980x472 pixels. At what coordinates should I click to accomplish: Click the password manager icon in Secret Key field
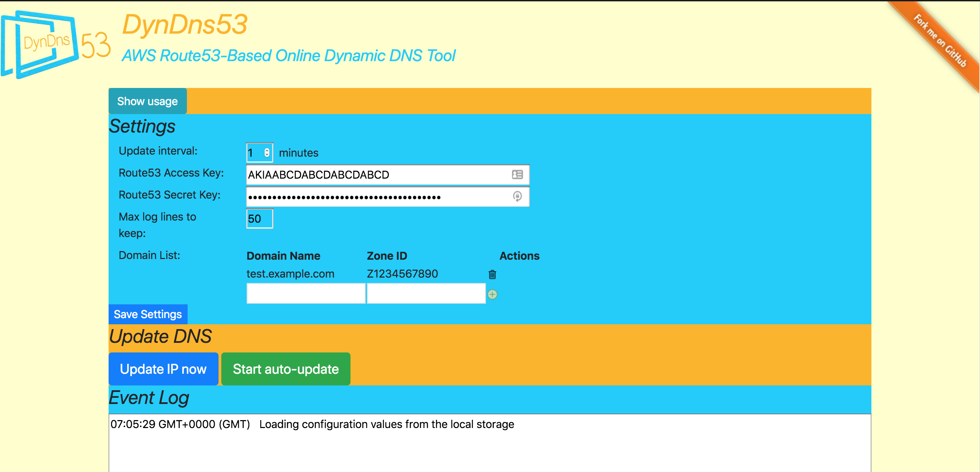click(x=517, y=196)
